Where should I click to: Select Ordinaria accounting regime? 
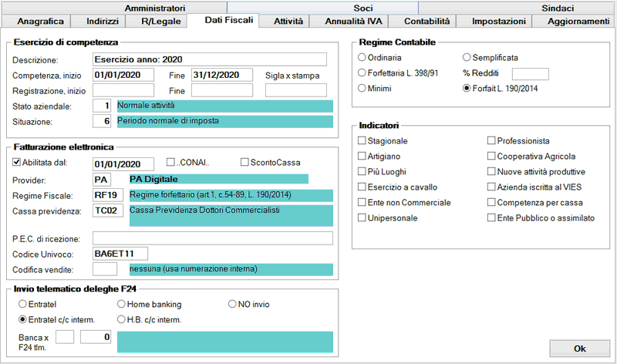(x=362, y=58)
